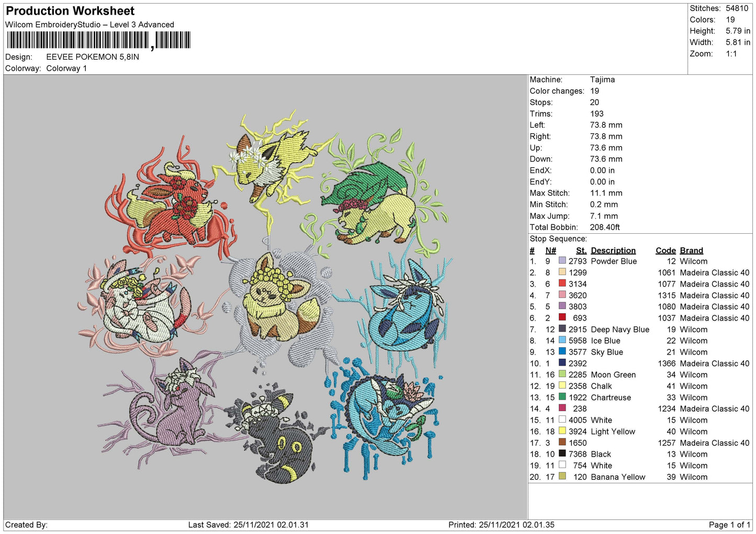Click the White swatch with 754 stitches
The image size is (756, 534).
coord(562,465)
